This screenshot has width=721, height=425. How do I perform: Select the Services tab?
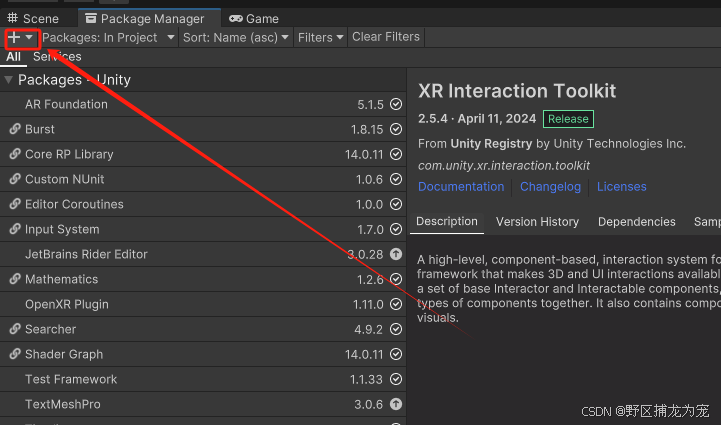[x=57, y=57]
